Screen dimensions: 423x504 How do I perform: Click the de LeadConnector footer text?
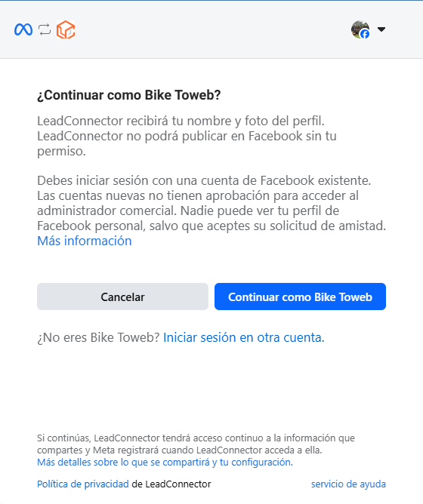[171, 484]
